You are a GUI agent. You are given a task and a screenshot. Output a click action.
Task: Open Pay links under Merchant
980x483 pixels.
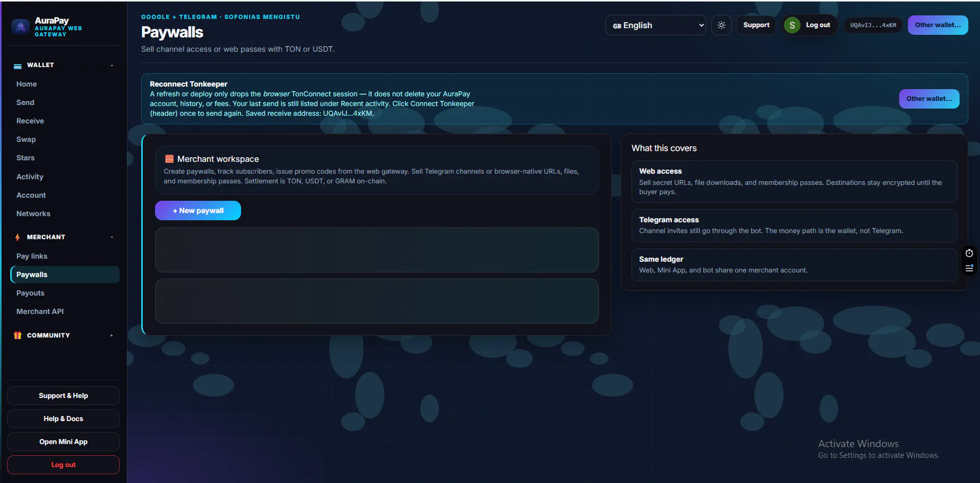32,256
